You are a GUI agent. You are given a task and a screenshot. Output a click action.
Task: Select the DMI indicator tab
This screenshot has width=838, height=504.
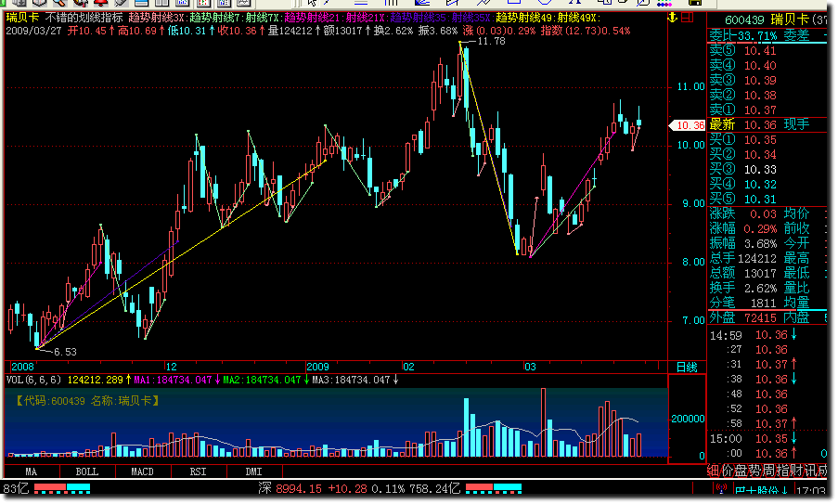[x=253, y=472]
